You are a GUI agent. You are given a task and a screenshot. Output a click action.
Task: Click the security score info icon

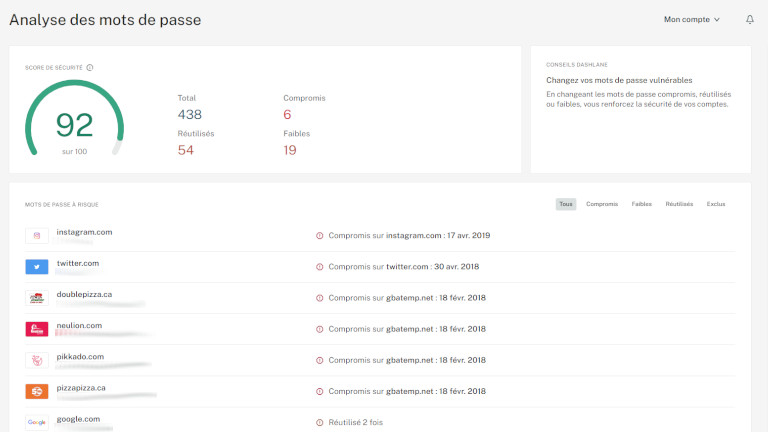tap(90, 68)
